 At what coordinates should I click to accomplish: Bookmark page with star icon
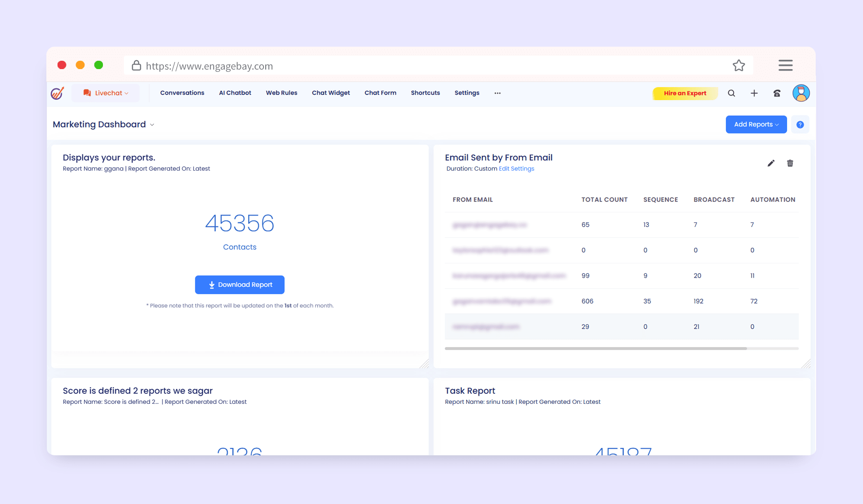tap(739, 66)
